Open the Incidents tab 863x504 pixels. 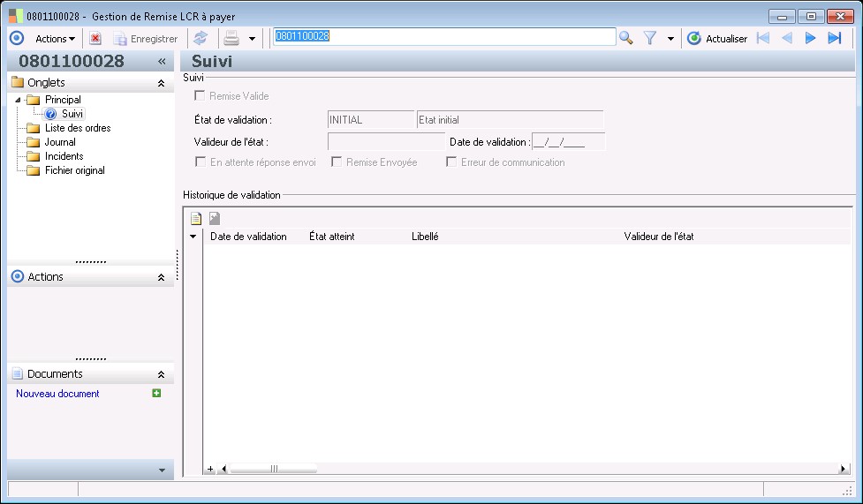point(64,156)
